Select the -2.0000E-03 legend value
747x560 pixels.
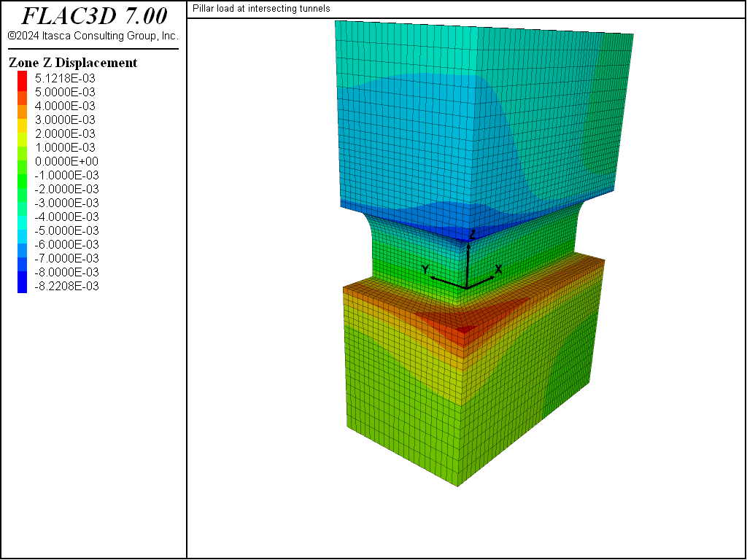click(66, 189)
